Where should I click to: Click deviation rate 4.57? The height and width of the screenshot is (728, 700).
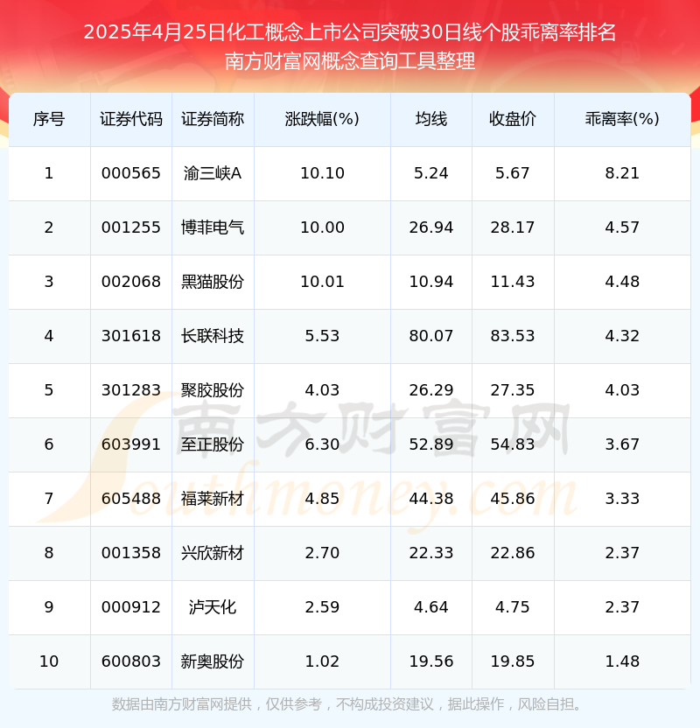[x=622, y=227]
